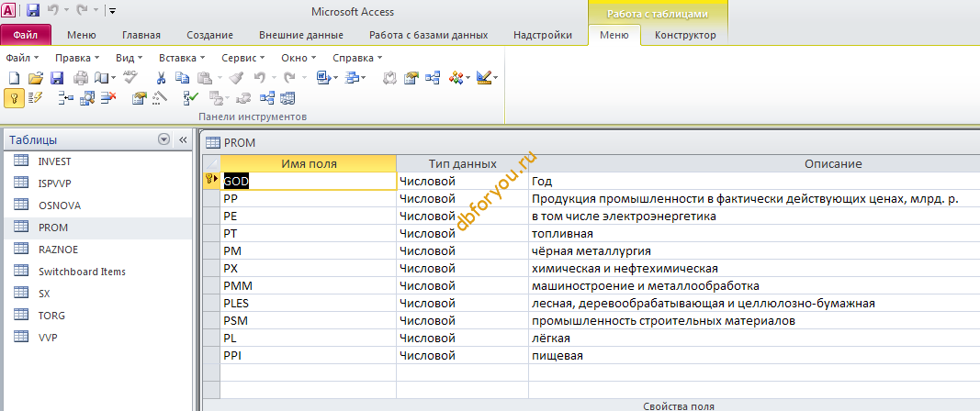Image resolution: width=980 pixels, height=411 pixels.
Task: Open the Окно menu
Action: pos(299,58)
